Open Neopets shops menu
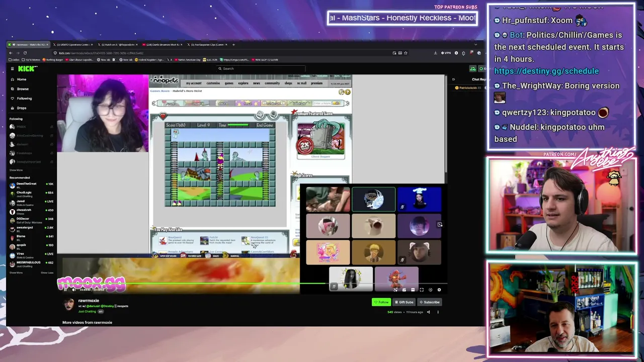The image size is (644, 362). tap(289, 83)
